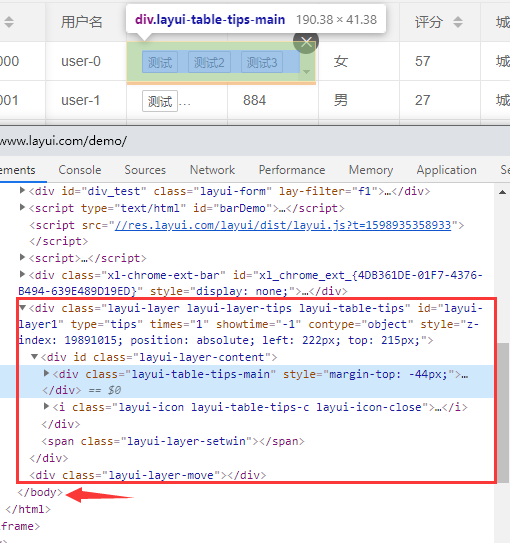This screenshot has height=543, width=510.
Task: Open the Memory tab
Action: tap(371, 170)
